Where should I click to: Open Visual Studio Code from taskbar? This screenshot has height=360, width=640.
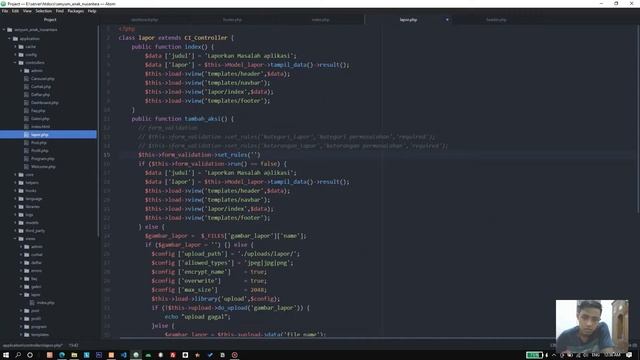tap(123, 355)
